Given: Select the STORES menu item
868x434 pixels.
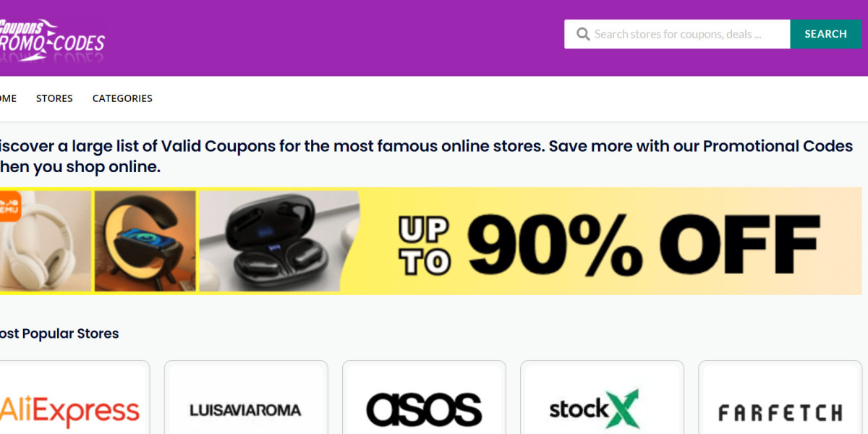Looking at the screenshot, I should [54, 98].
